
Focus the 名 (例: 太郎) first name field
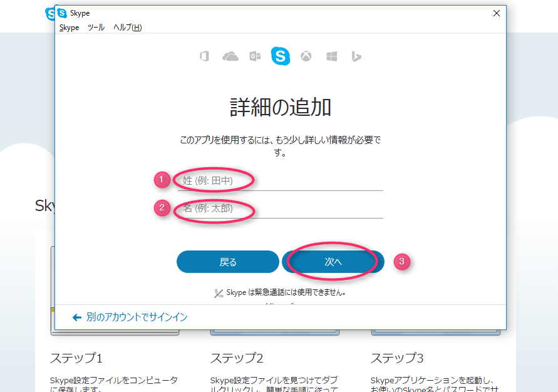[x=281, y=209]
